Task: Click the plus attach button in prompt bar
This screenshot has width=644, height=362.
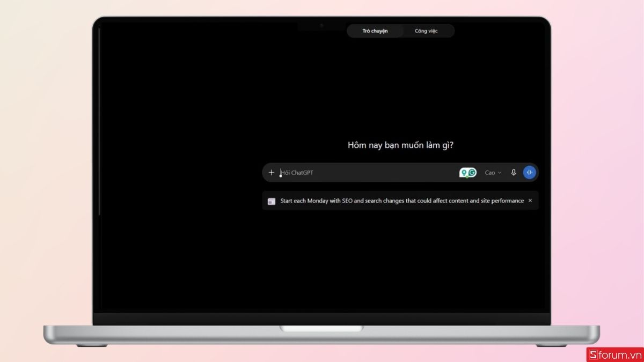Action: tap(271, 173)
